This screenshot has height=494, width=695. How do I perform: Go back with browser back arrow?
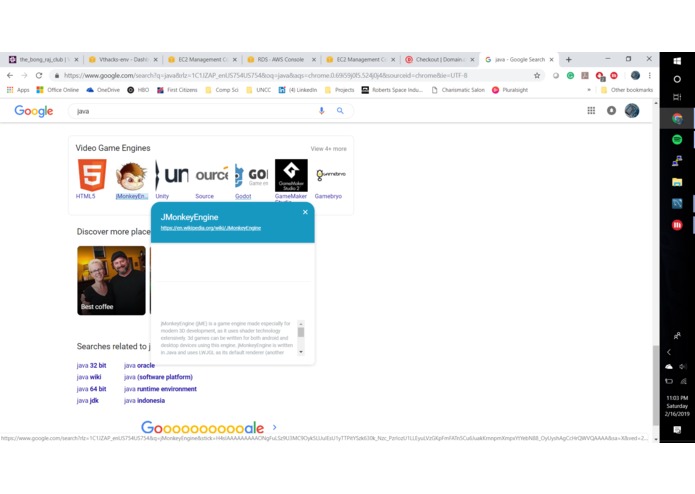coord(10,75)
